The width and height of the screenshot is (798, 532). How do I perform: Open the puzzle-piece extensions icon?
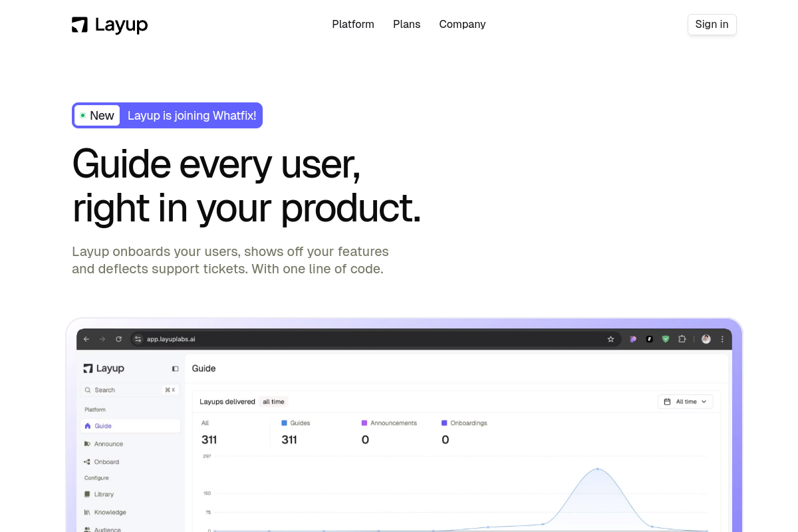(x=682, y=339)
